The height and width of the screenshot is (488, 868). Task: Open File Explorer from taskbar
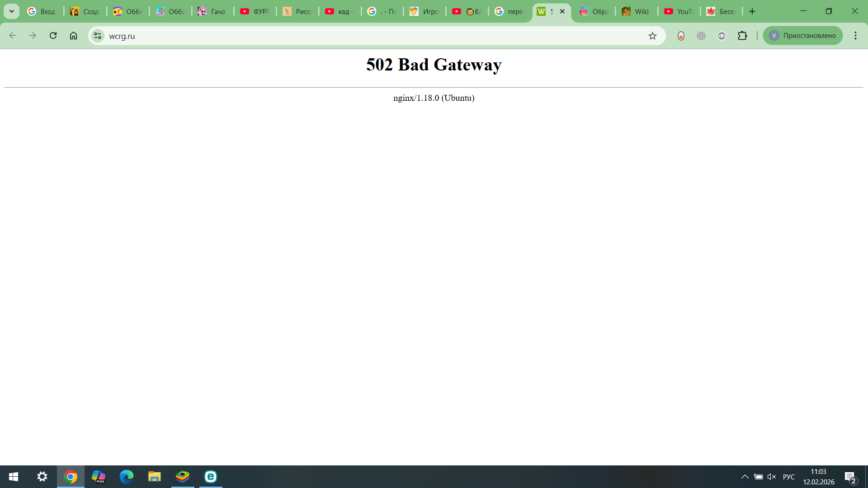[154, 477]
